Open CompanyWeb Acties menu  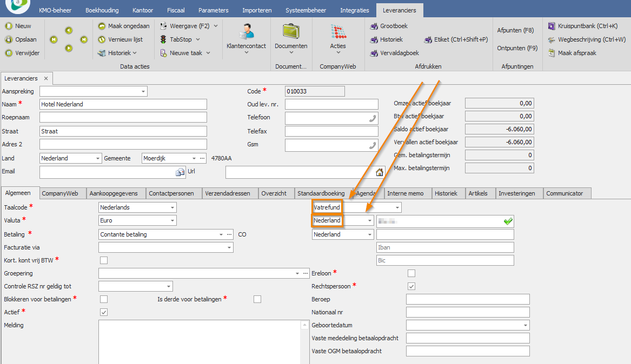click(338, 32)
